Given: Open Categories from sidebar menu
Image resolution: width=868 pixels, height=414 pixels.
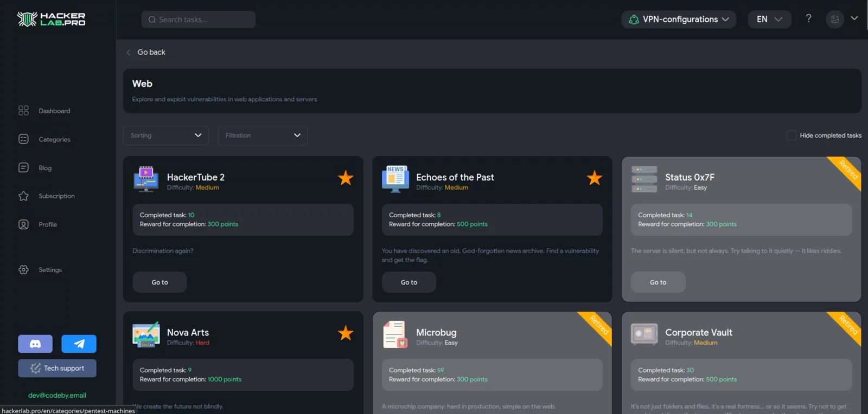Looking at the screenshot, I should point(54,140).
